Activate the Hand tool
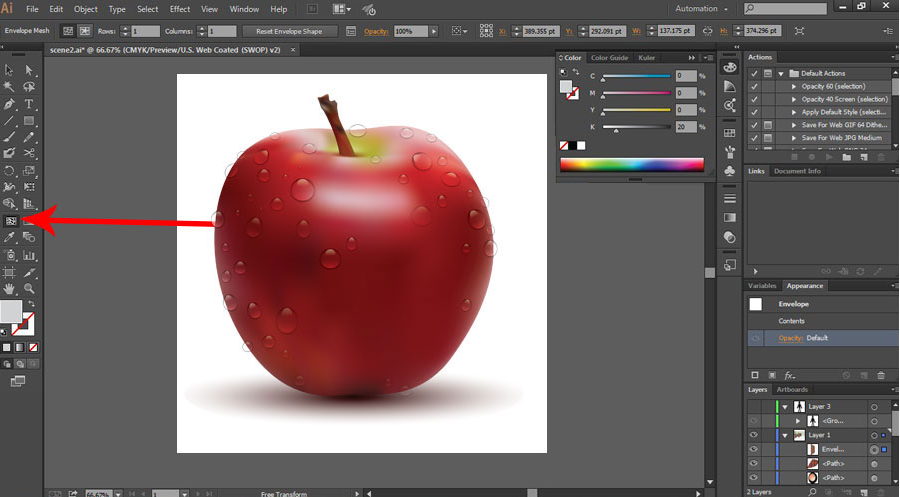 coord(9,289)
